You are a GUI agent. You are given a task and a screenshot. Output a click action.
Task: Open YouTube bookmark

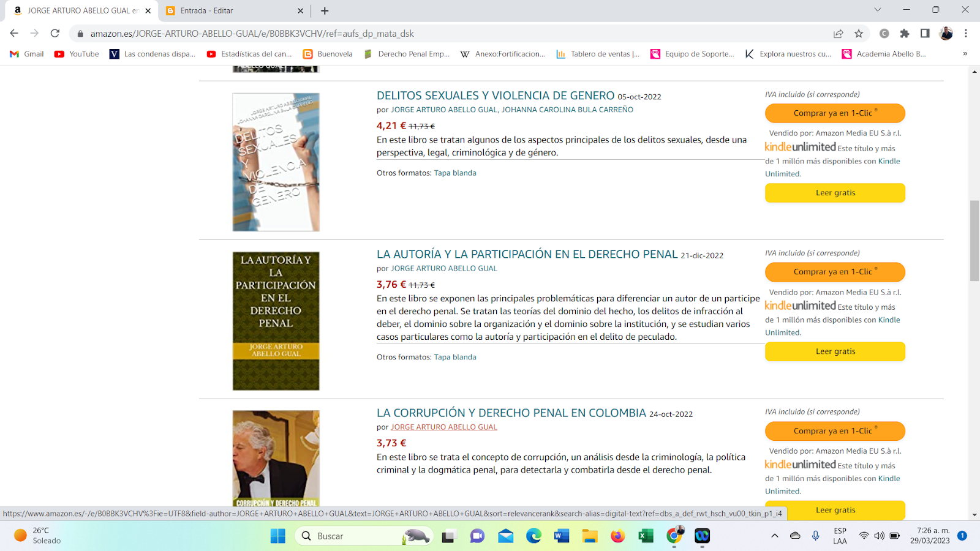(77, 54)
